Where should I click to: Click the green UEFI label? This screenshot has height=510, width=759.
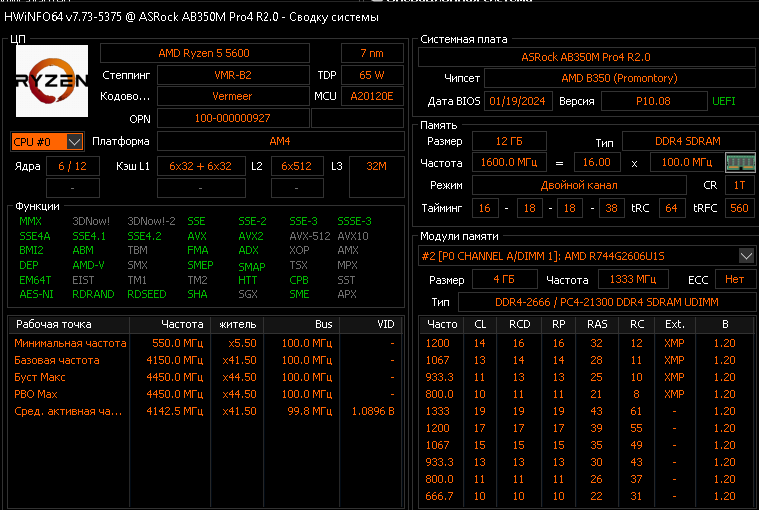tap(724, 101)
